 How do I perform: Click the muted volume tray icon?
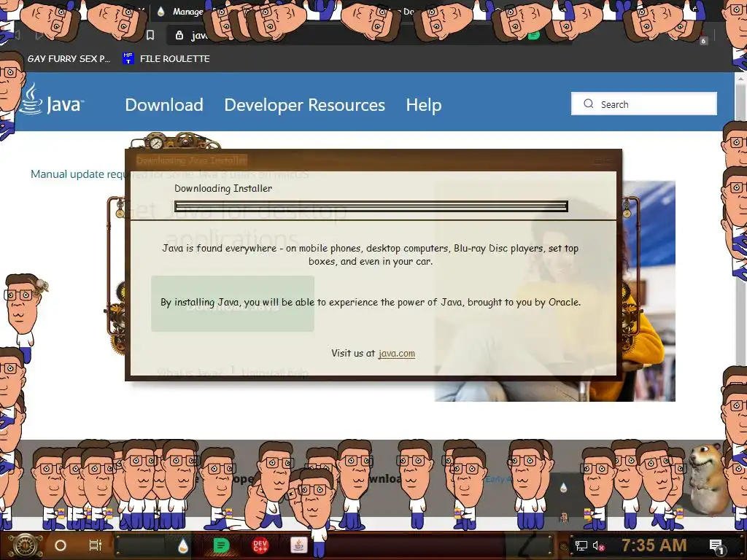tap(598, 545)
